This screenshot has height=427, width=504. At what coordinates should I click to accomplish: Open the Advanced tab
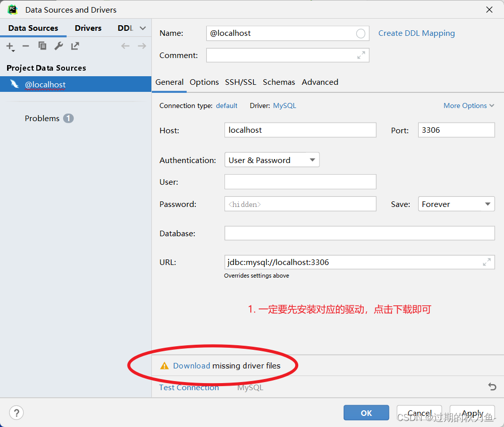(320, 82)
